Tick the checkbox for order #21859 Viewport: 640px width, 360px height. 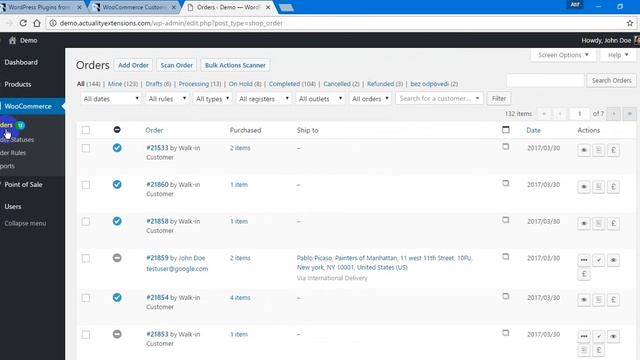click(86, 258)
